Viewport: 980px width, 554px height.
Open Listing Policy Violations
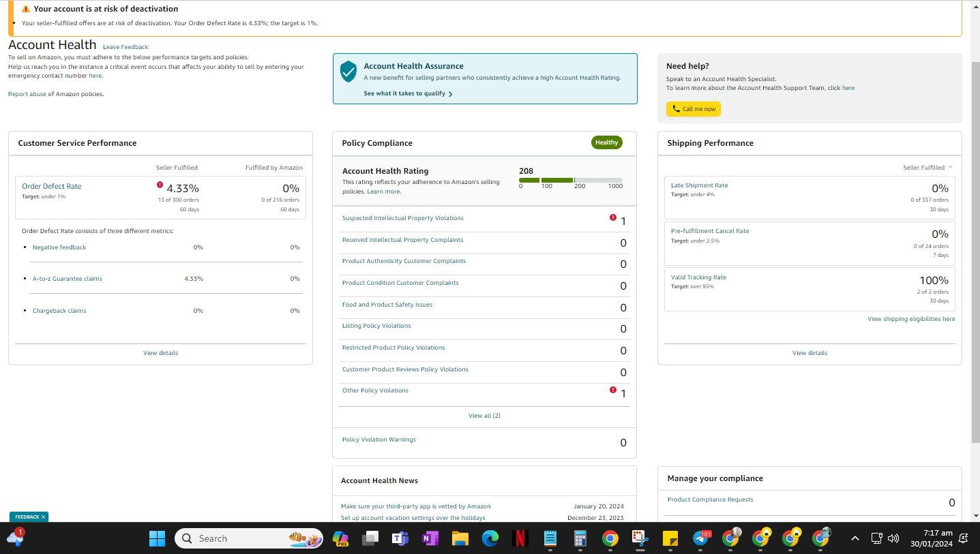pyautogui.click(x=376, y=326)
